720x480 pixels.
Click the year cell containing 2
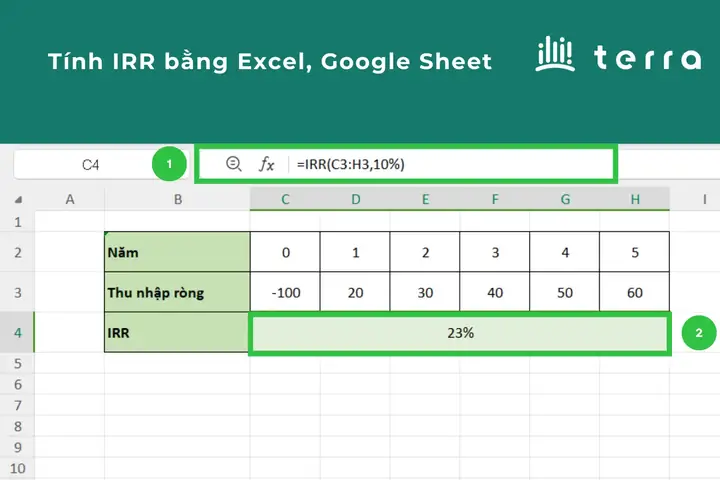pos(425,252)
